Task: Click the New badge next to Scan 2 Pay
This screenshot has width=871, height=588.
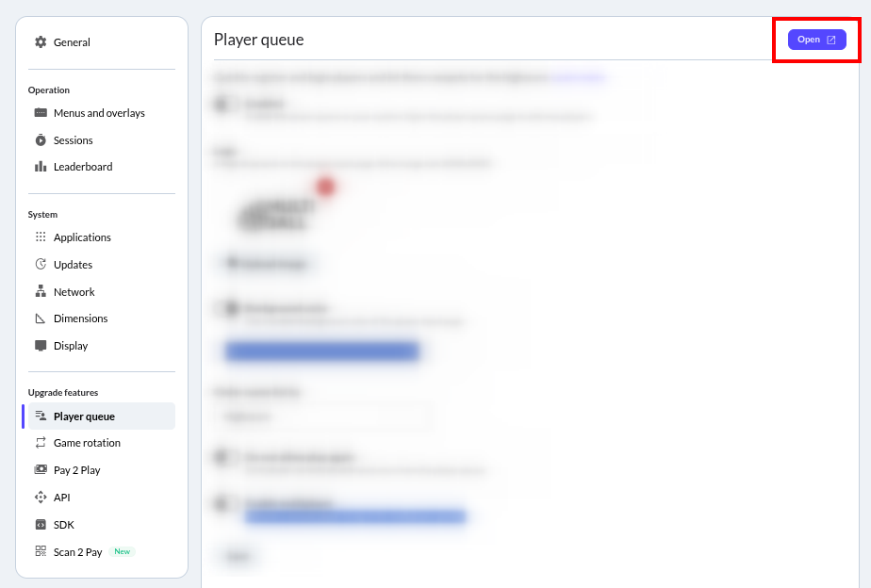Action: [123, 552]
